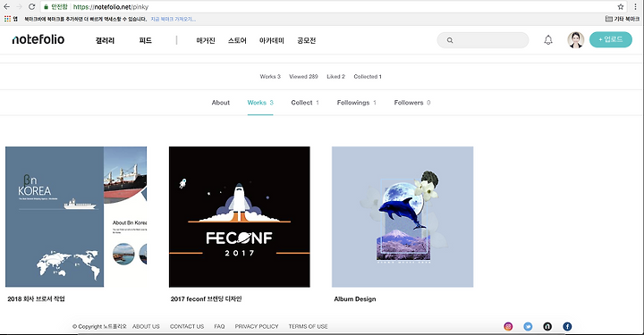
Task: Click the Liked 2 stat text
Action: point(335,76)
